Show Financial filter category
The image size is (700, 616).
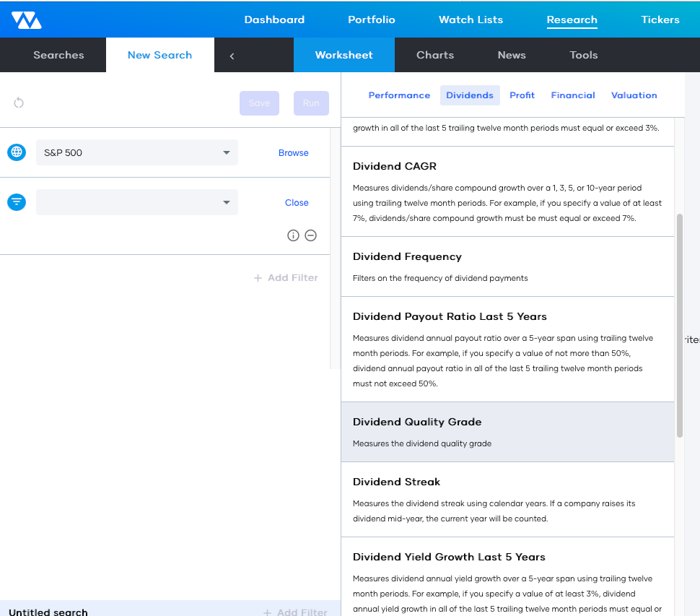[573, 95]
